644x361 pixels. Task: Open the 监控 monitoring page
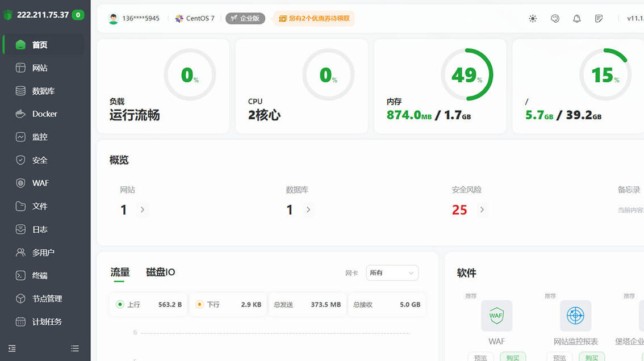(x=45, y=137)
